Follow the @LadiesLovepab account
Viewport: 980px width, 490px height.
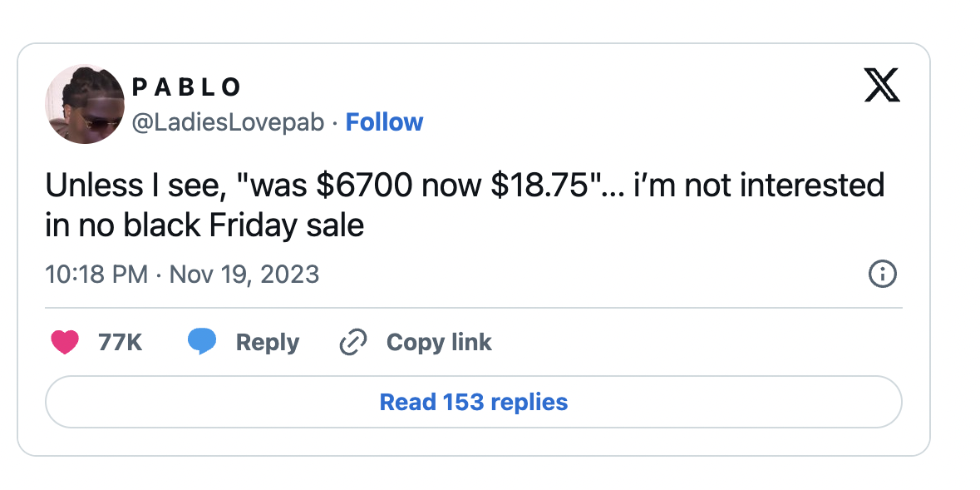(x=384, y=122)
